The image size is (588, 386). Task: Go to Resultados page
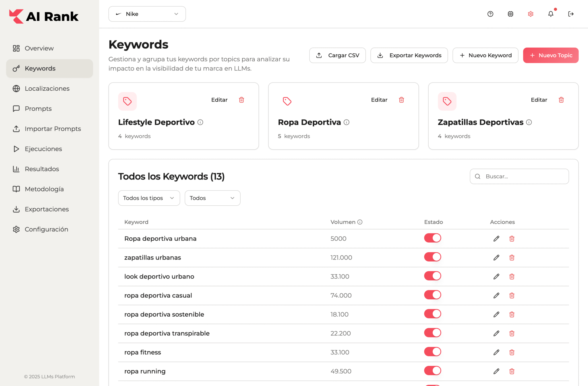pyautogui.click(x=49, y=169)
